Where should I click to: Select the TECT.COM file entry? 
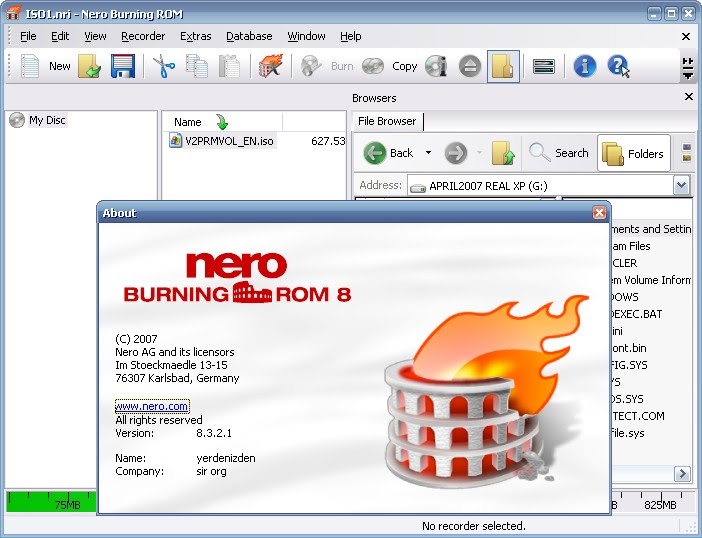[x=638, y=416]
